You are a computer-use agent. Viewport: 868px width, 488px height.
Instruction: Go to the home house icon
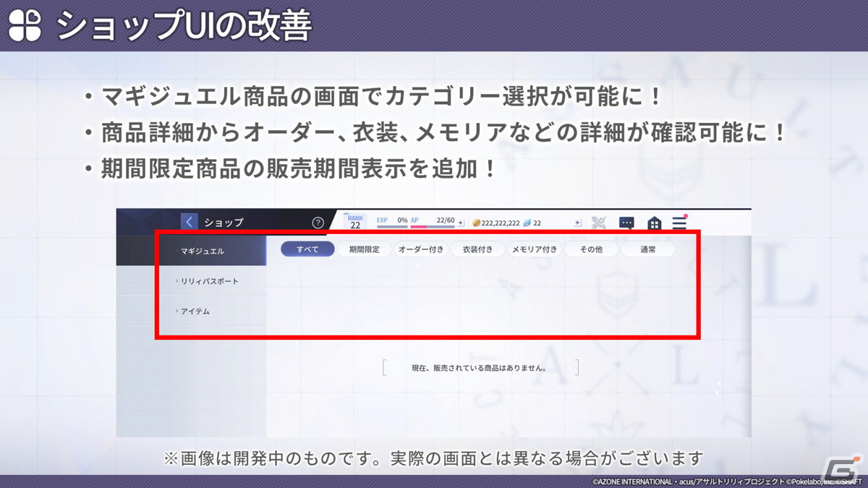(x=654, y=223)
